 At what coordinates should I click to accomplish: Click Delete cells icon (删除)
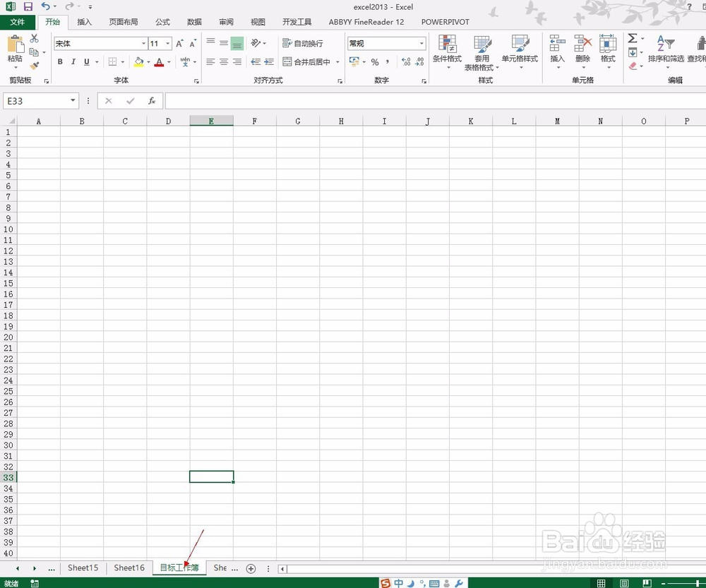pyautogui.click(x=582, y=52)
